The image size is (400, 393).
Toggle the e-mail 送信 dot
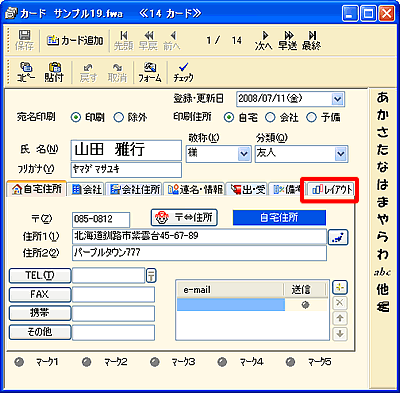pyautogui.click(x=305, y=305)
